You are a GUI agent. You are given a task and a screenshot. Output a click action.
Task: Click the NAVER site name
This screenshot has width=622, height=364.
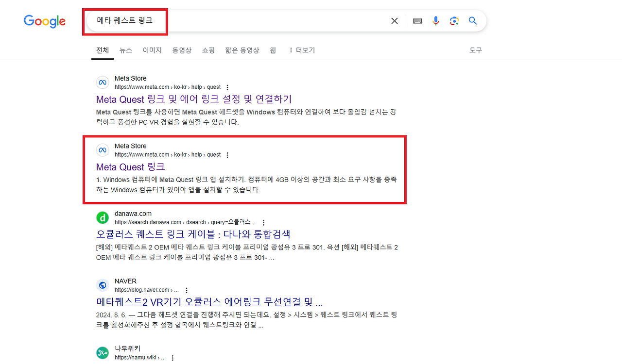click(125, 281)
